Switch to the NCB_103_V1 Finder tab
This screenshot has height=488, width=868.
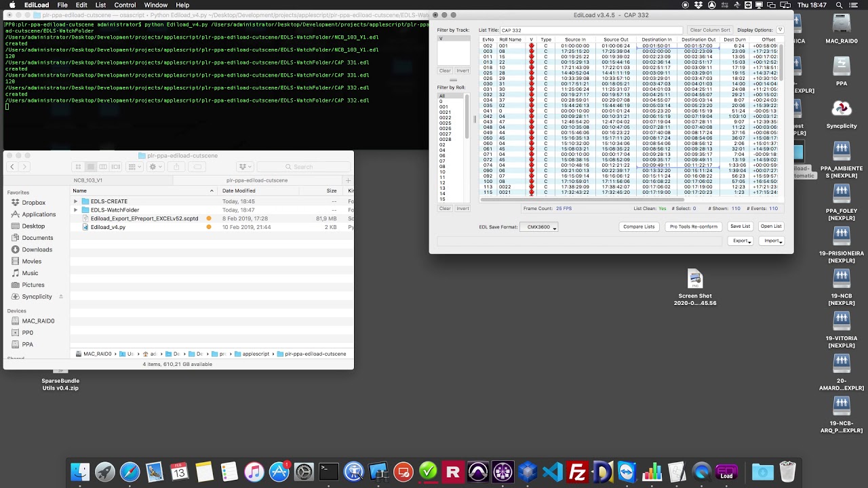88,180
